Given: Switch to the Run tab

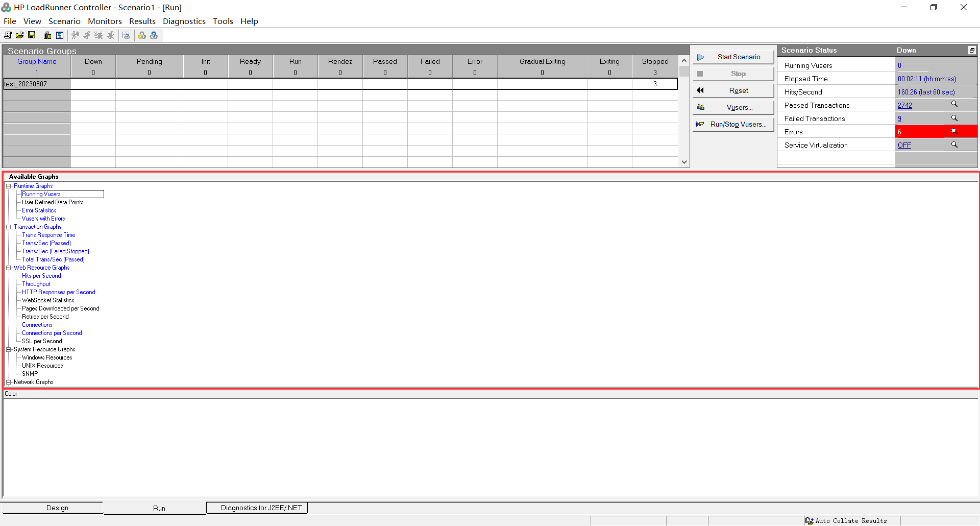Looking at the screenshot, I should coord(155,508).
